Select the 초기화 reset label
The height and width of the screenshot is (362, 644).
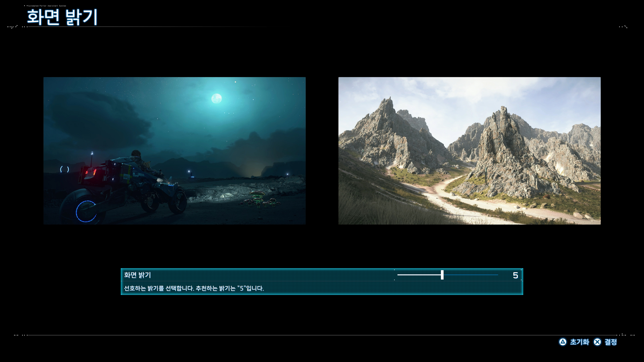[579, 342]
